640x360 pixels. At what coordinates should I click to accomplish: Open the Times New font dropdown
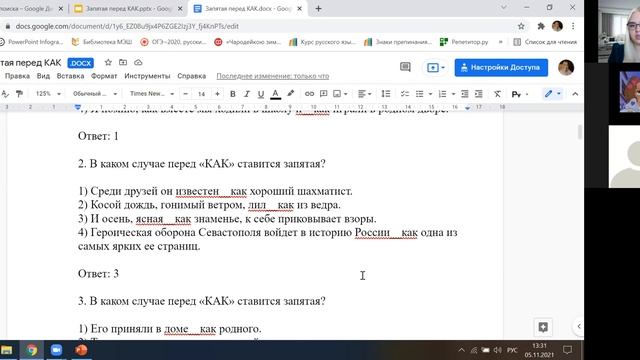(151, 94)
